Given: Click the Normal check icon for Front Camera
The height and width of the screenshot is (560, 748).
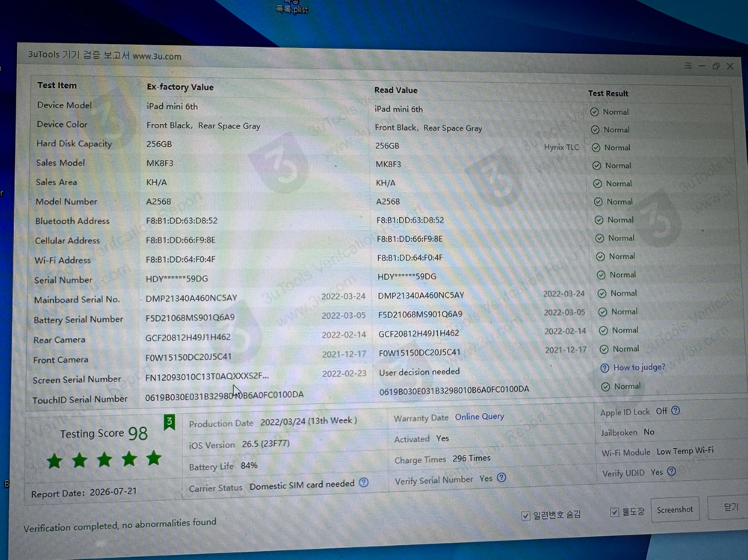Looking at the screenshot, I should point(604,349).
